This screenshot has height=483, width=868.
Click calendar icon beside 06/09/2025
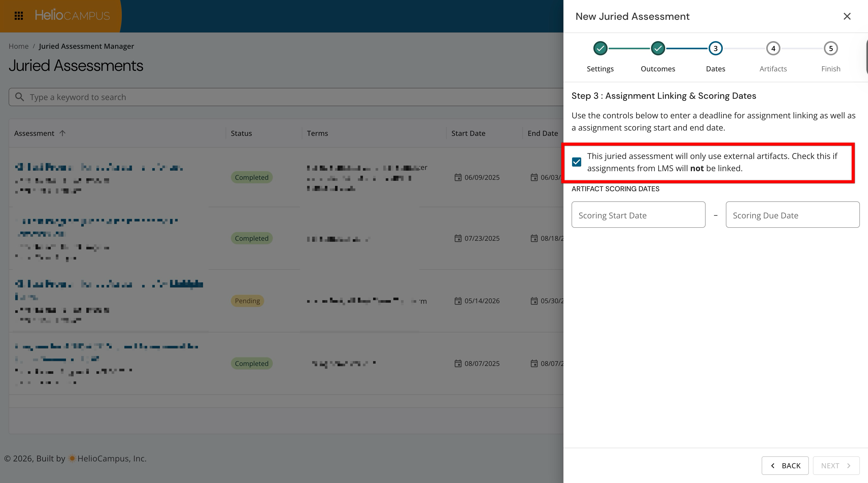coord(458,177)
